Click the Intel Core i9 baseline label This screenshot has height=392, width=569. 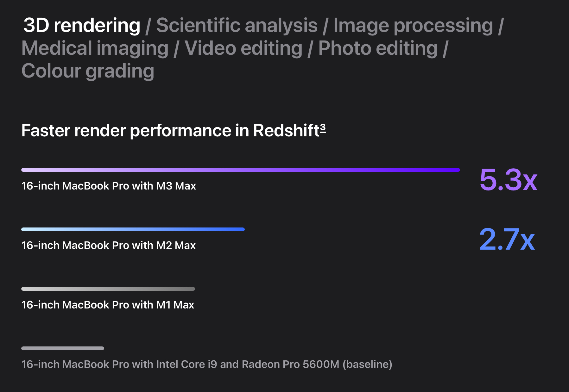point(206,364)
